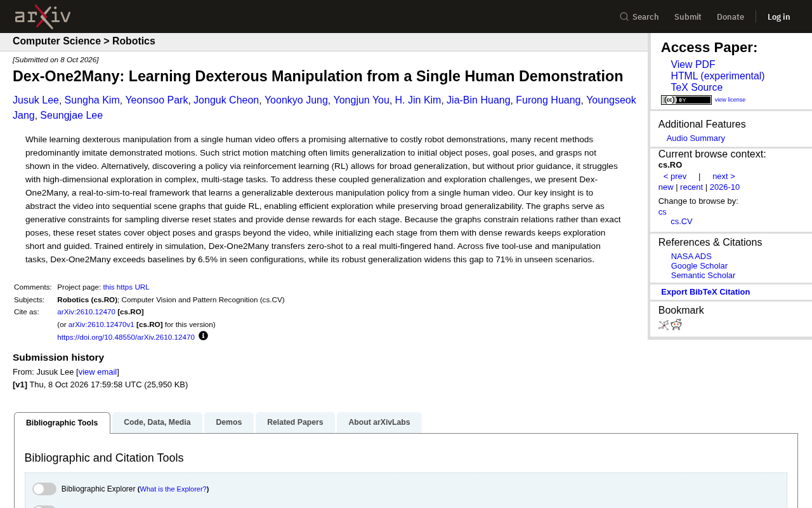Open 'What is the Explorer?' link

pyautogui.click(x=173, y=489)
